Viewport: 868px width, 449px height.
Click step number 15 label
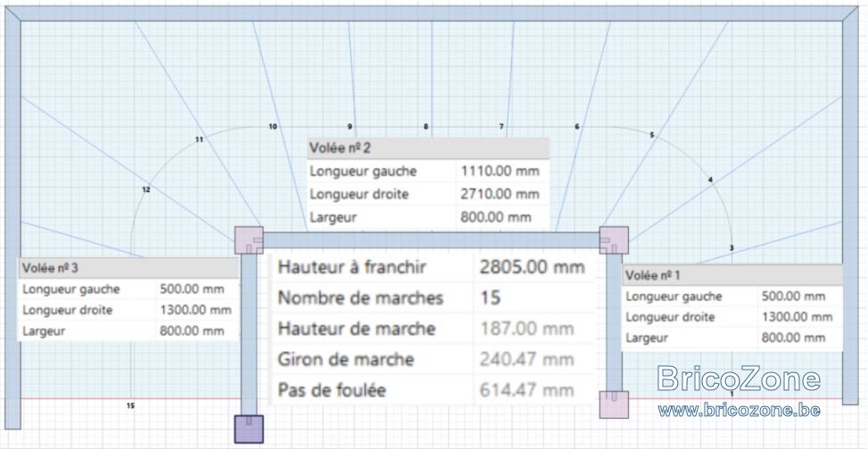pos(130,406)
